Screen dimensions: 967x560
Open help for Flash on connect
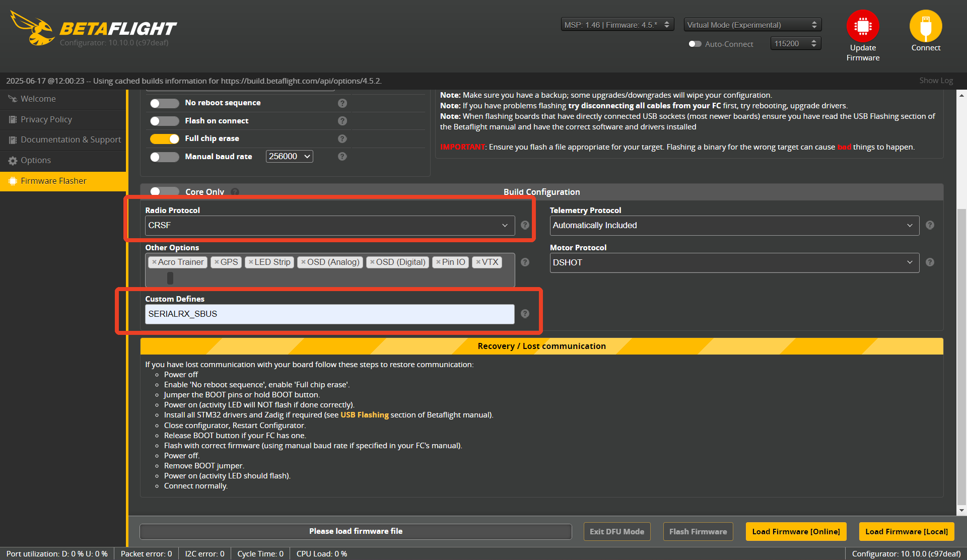click(342, 121)
